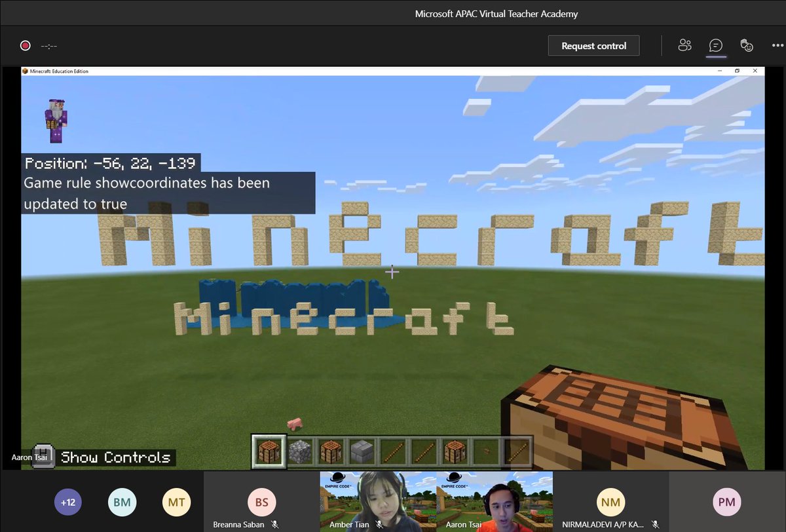Click Amber Tian's muted microphone icon
786x532 pixels.
(x=379, y=525)
